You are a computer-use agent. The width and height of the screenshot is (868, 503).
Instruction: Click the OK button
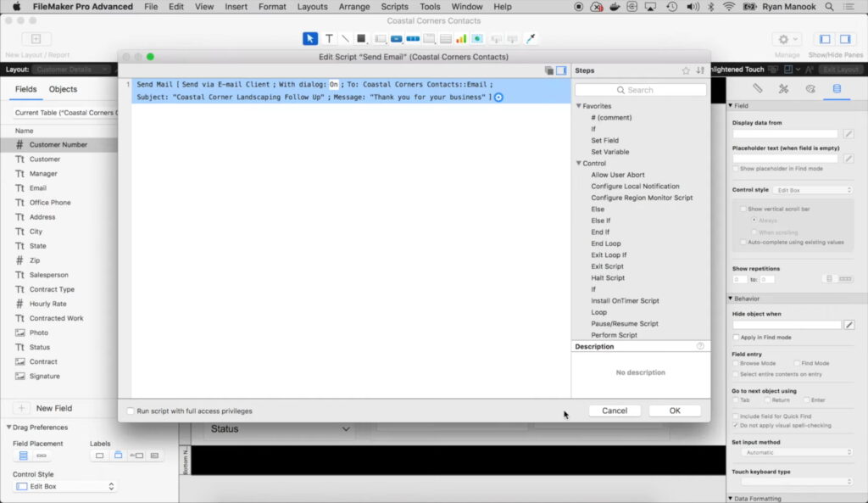pyautogui.click(x=675, y=411)
